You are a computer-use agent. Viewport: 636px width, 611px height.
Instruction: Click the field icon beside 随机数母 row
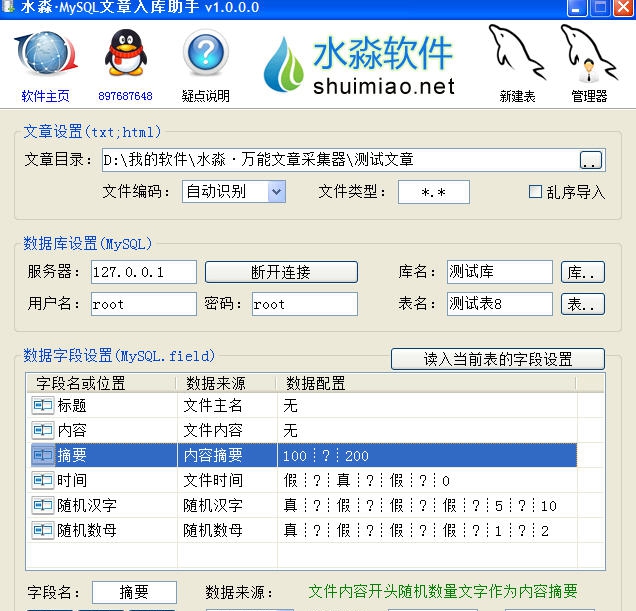coord(43,530)
